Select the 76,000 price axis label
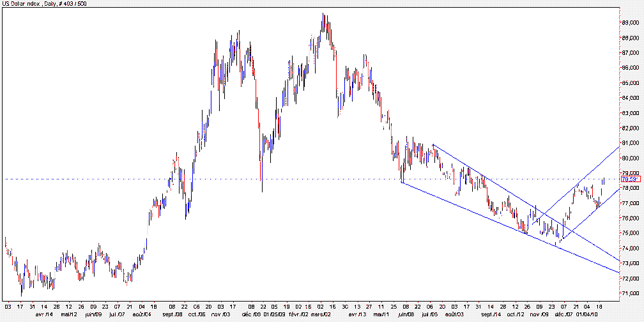This screenshot has width=644, height=322. coord(631,218)
